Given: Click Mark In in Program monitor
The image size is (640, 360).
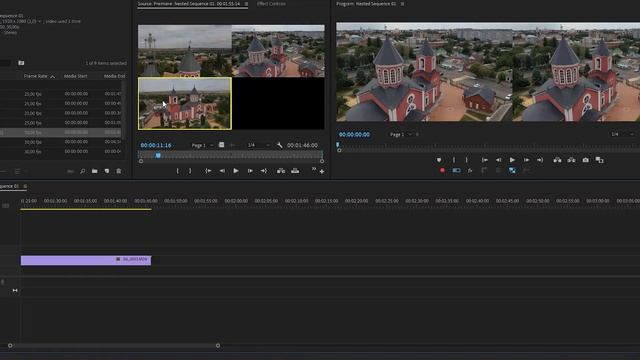Looking at the screenshot, I should coord(454,160).
